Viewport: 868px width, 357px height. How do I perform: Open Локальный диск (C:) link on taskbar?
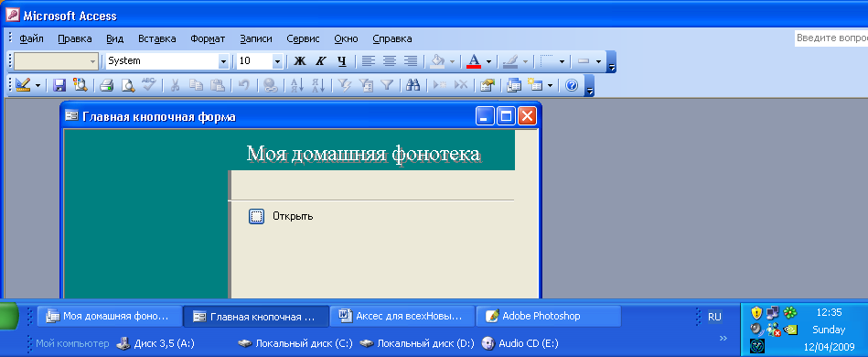(295, 343)
